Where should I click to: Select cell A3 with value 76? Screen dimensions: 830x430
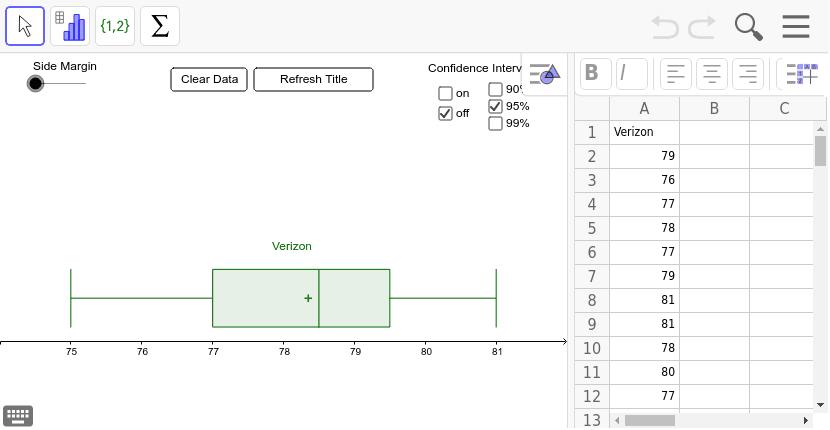point(644,180)
